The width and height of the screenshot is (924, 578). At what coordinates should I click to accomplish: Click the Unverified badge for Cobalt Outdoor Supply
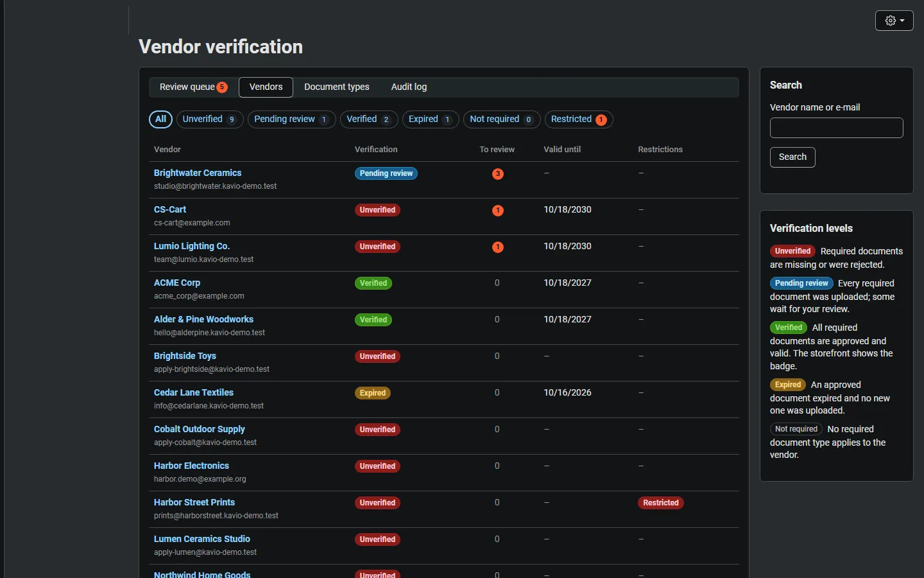[377, 430]
